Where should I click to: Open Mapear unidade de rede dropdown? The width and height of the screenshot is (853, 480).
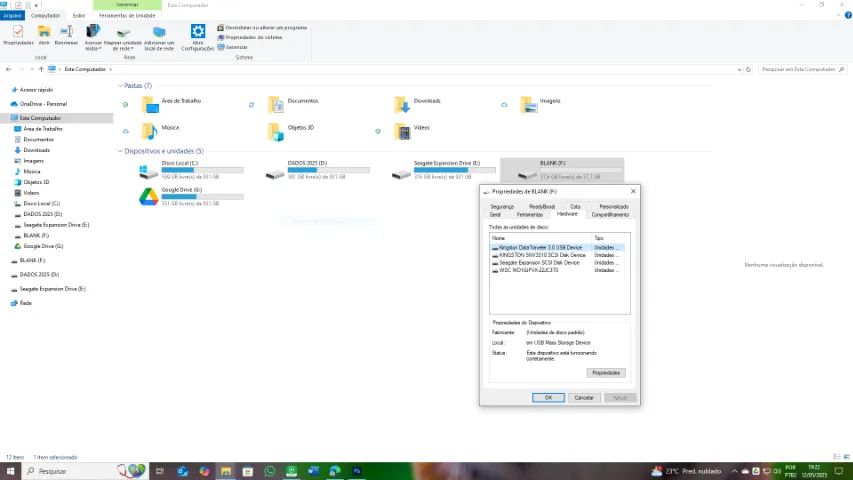[x=123, y=38]
